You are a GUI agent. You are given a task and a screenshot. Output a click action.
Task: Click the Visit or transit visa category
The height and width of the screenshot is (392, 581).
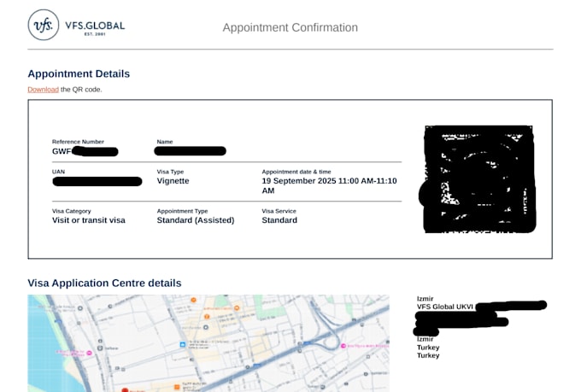coord(89,220)
